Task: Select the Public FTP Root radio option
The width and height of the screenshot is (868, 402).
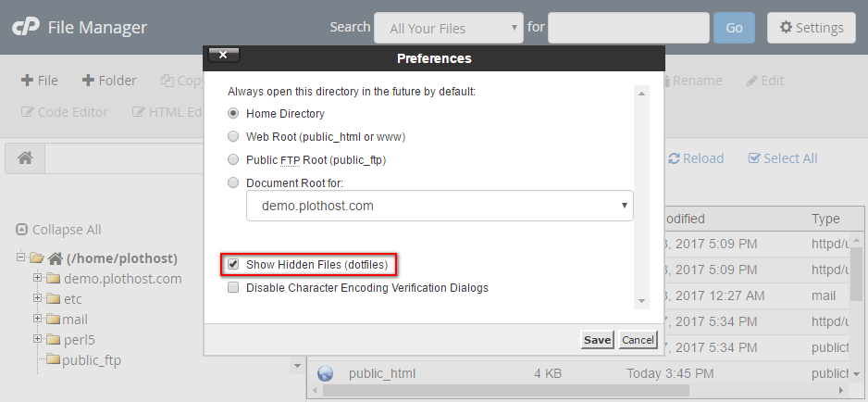Action: (233, 160)
